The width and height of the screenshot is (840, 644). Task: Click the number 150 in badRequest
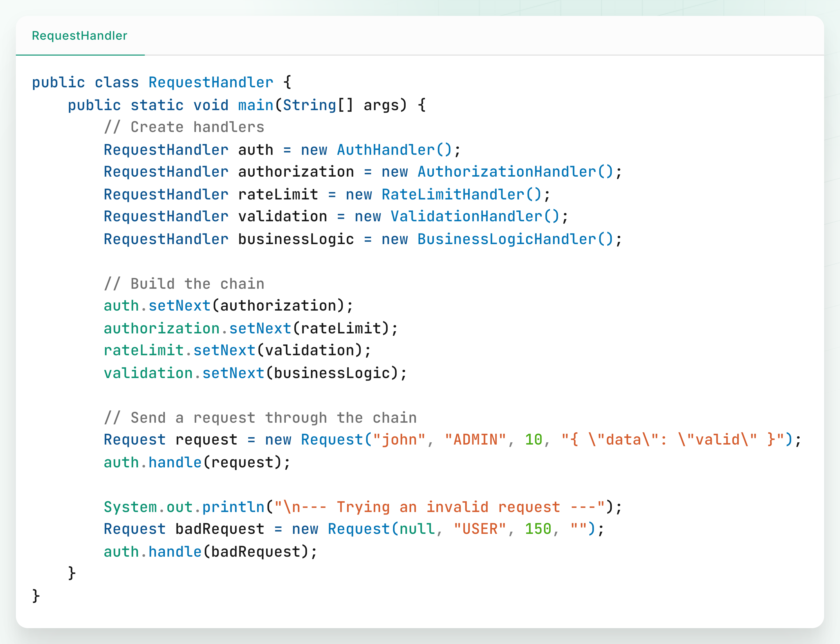point(538,529)
